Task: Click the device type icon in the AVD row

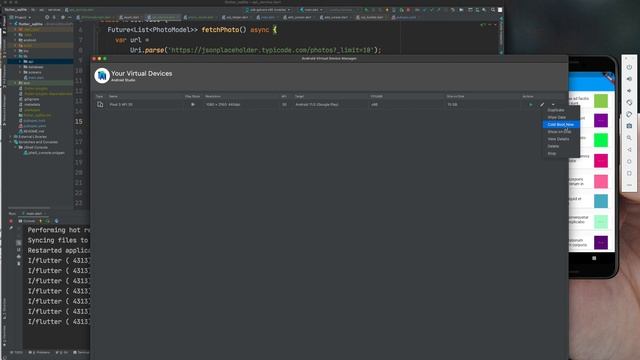Action: pos(100,104)
